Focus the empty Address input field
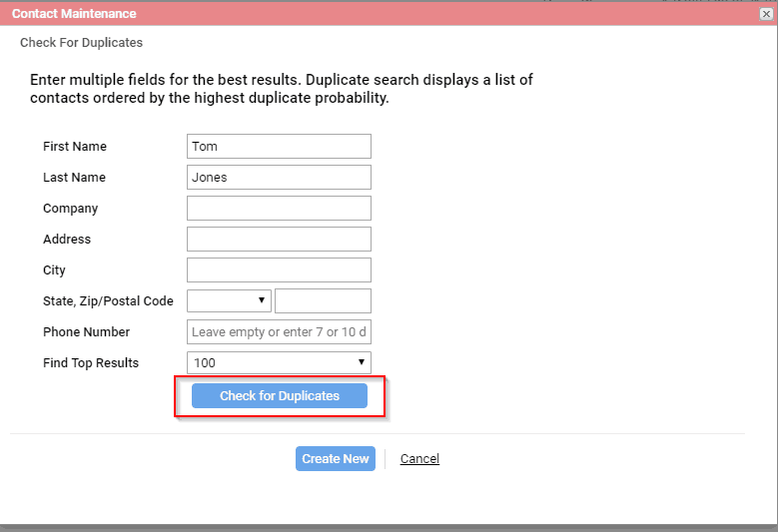 click(x=279, y=239)
